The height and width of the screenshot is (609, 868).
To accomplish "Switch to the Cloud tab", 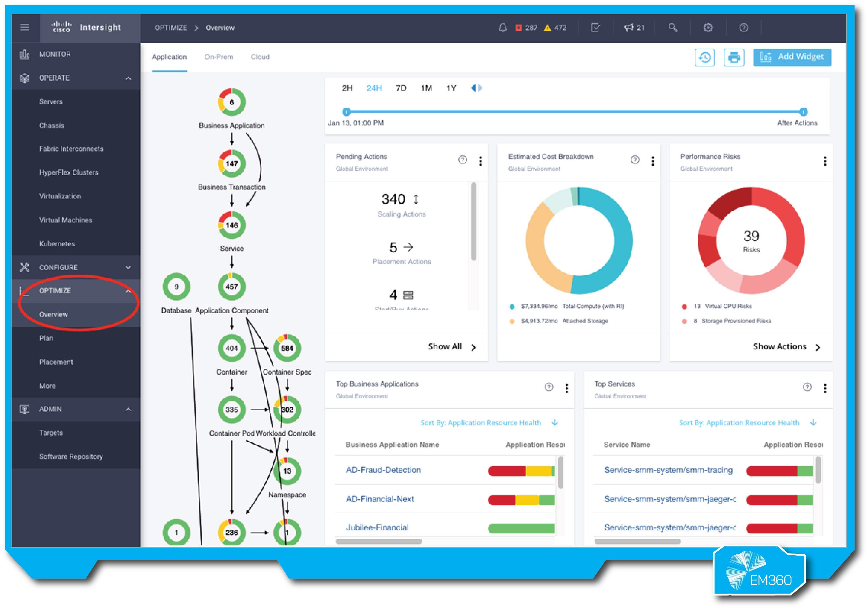I will (260, 57).
